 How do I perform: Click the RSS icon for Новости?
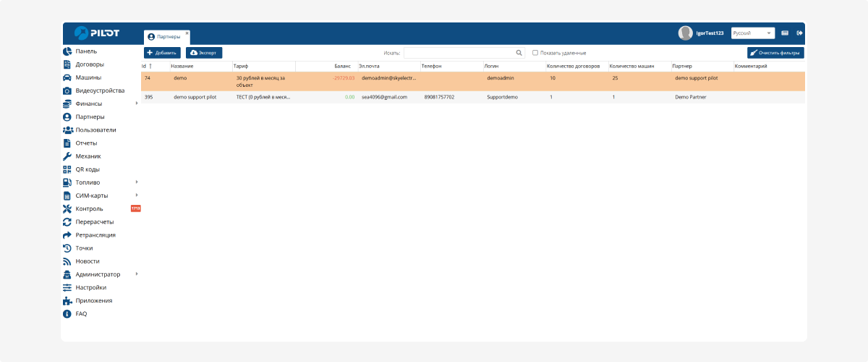click(67, 261)
